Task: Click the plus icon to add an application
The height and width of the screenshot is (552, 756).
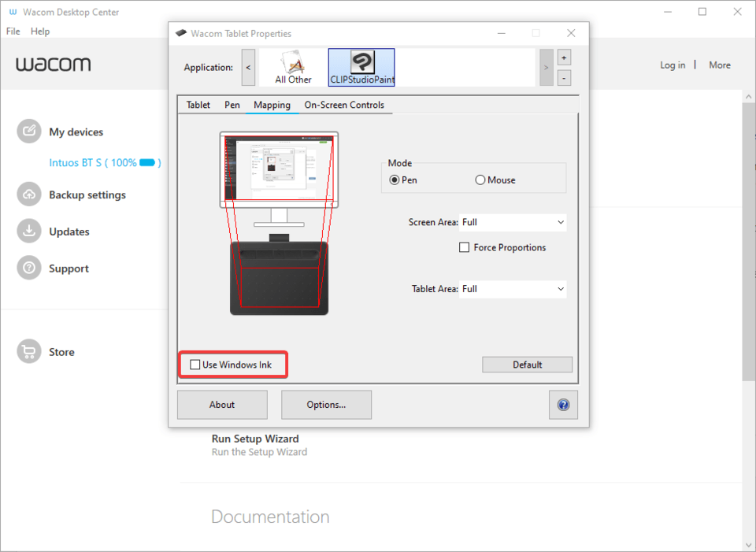Action: click(x=563, y=57)
